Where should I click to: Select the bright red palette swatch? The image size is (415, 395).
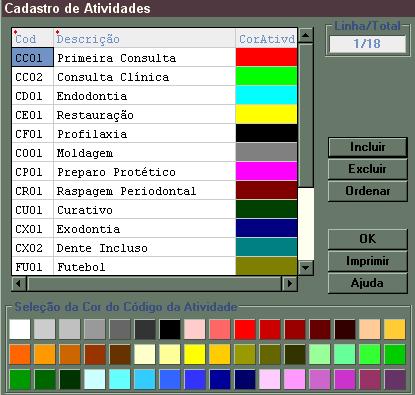pos(245,329)
